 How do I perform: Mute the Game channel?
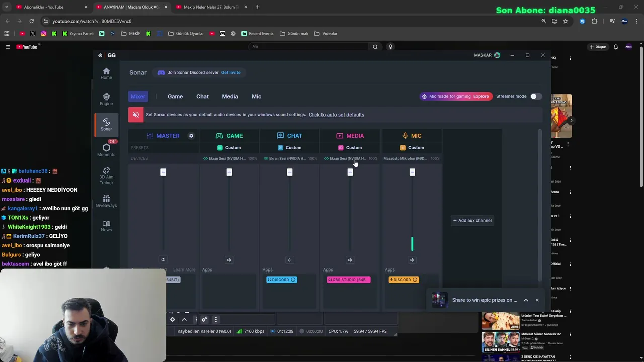coord(229,260)
